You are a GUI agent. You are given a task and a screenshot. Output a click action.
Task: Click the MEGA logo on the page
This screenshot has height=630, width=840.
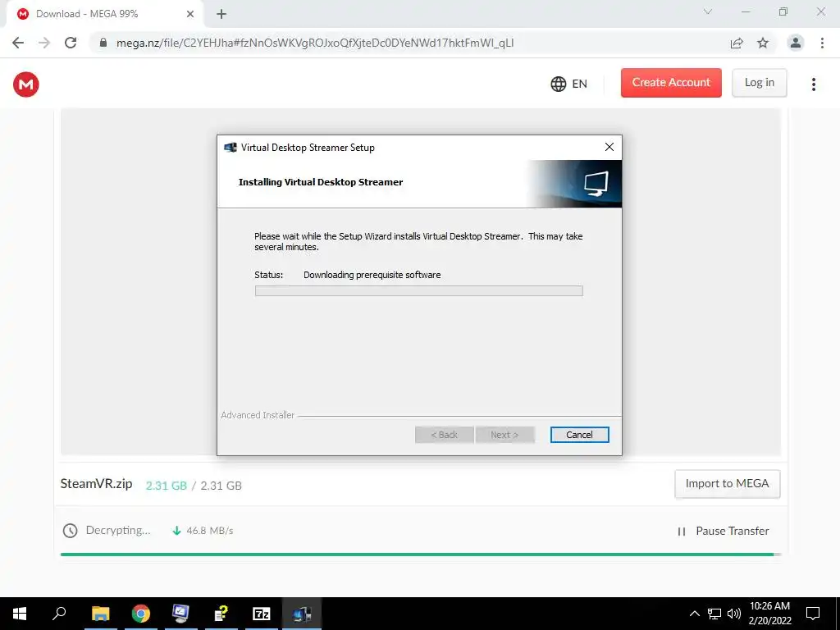tap(25, 84)
